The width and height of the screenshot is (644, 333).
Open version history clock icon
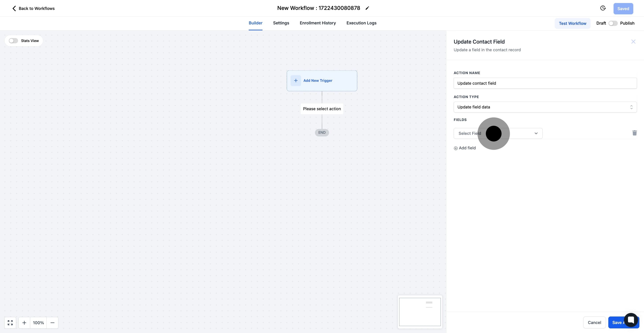coord(603,8)
